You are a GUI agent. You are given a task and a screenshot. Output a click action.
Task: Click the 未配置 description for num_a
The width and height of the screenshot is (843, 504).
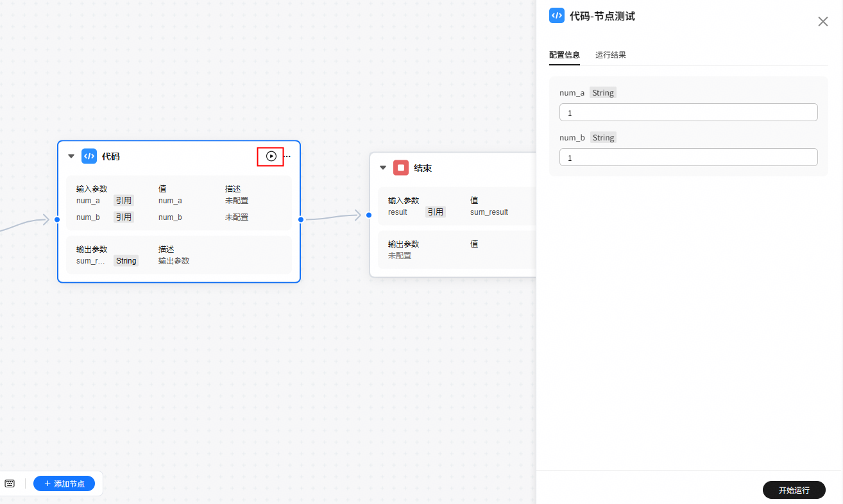tap(237, 201)
